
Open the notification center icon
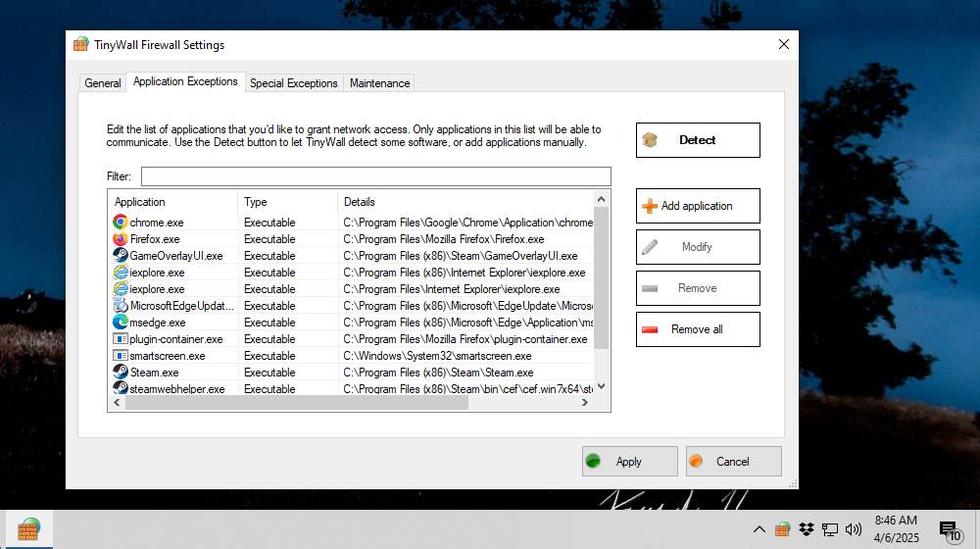(x=950, y=531)
